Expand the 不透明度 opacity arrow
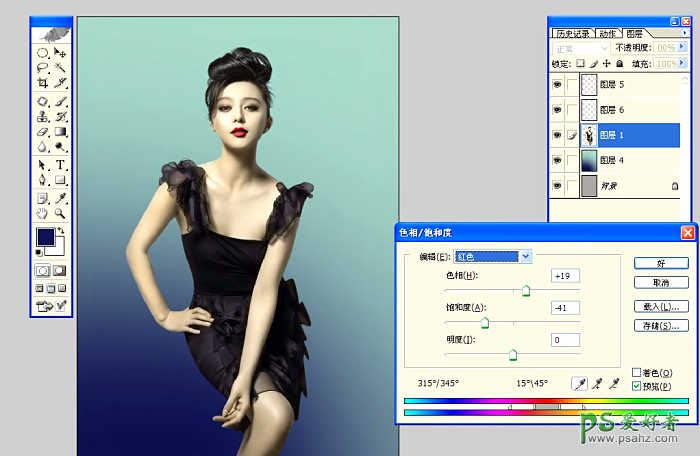 [x=683, y=48]
